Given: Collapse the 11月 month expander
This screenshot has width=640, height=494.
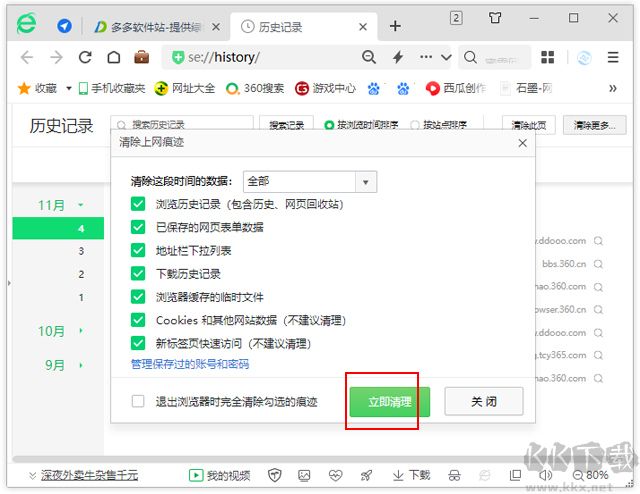Looking at the screenshot, I should (x=81, y=205).
